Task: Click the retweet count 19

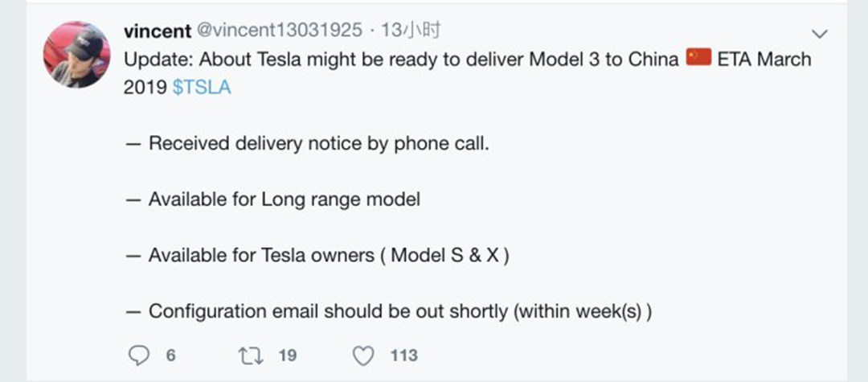Action: 287,355
